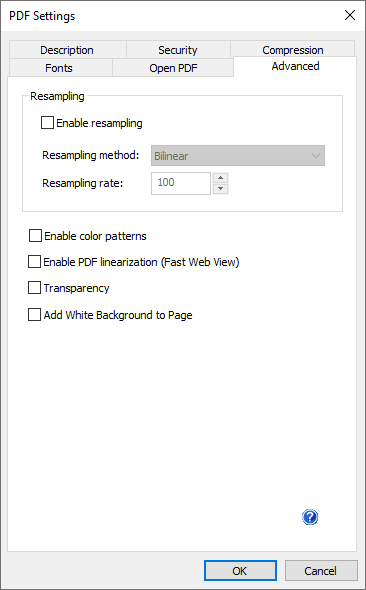366x590 pixels.
Task: Enable resampling checkbox
Action: tap(47, 123)
